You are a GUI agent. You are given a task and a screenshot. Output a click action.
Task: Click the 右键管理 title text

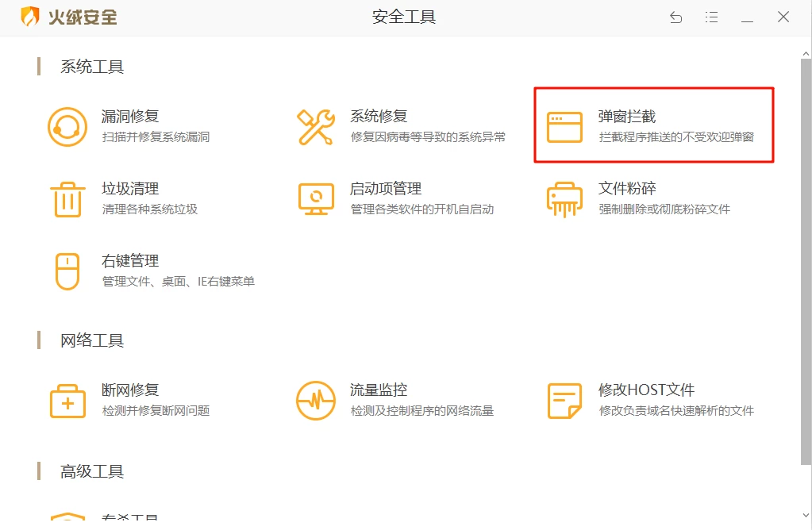click(130, 261)
